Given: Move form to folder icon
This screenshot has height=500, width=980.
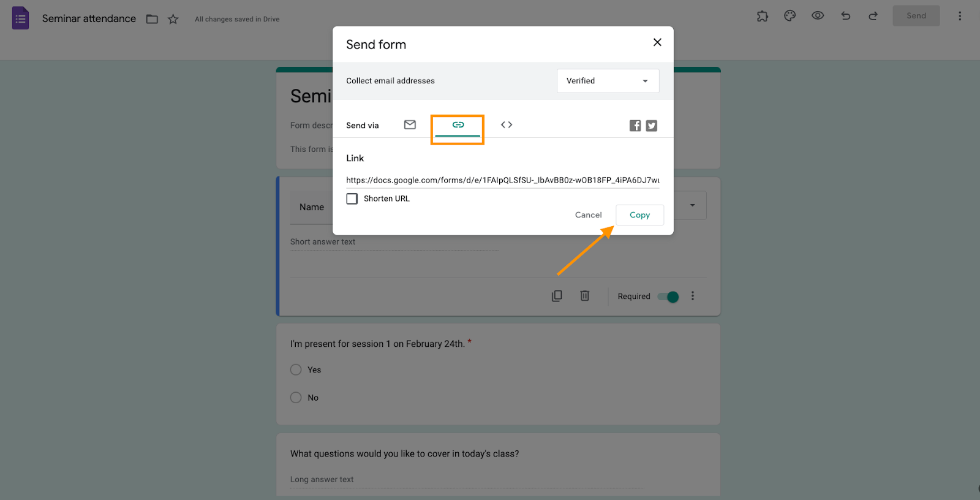Looking at the screenshot, I should tap(152, 19).
